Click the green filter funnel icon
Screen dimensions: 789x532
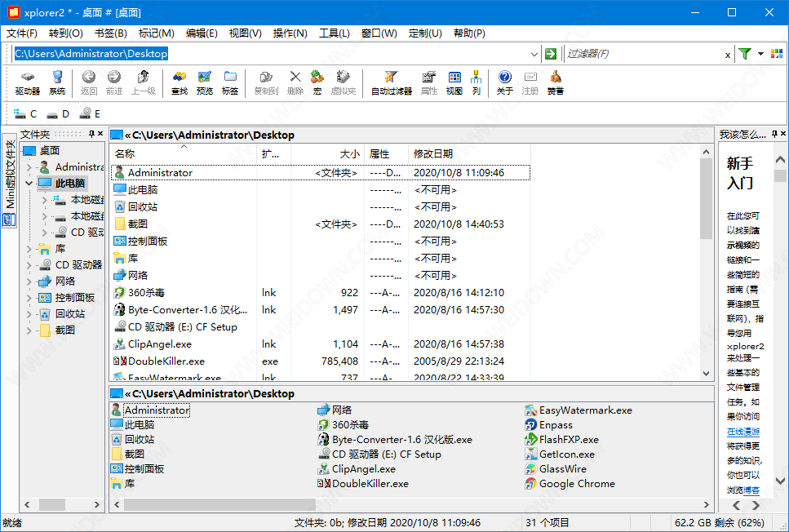click(x=745, y=53)
